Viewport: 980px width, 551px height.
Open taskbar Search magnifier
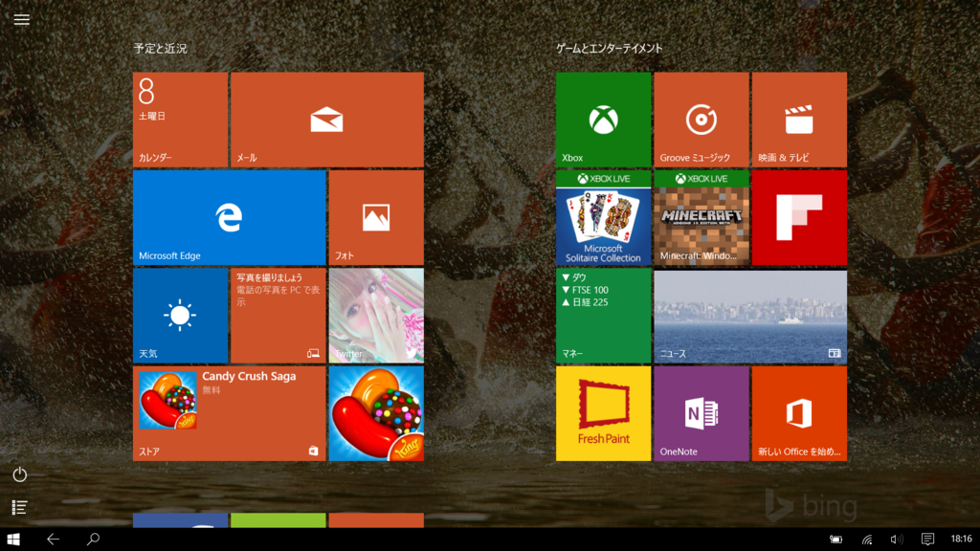93,539
